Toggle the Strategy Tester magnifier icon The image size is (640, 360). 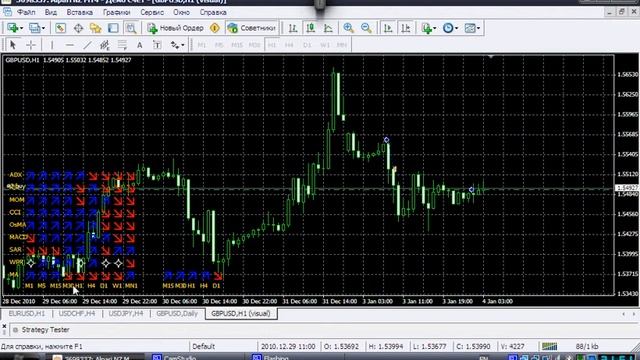pos(131,28)
